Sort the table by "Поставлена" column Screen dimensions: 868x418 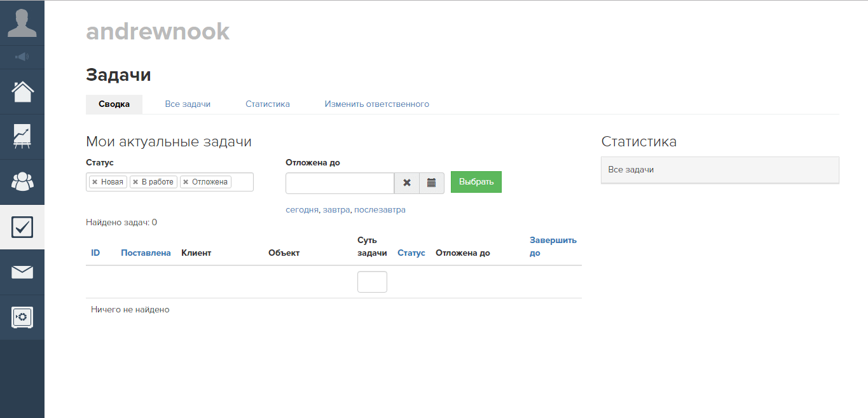pos(146,253)
